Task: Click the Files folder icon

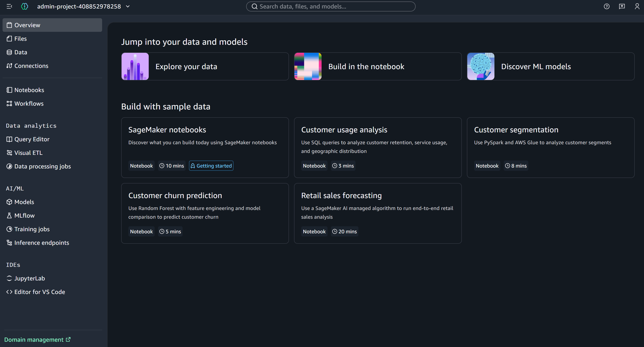Action: pos(9,39)
